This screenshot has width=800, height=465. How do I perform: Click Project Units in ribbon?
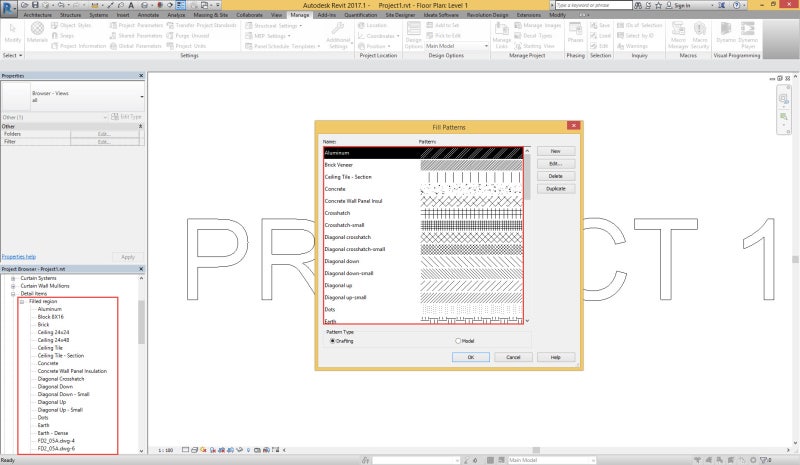(x=186, y=46)
